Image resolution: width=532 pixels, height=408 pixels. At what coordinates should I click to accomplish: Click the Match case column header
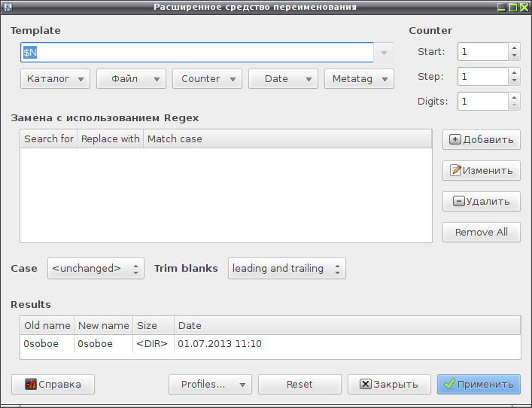coord(287,139)
